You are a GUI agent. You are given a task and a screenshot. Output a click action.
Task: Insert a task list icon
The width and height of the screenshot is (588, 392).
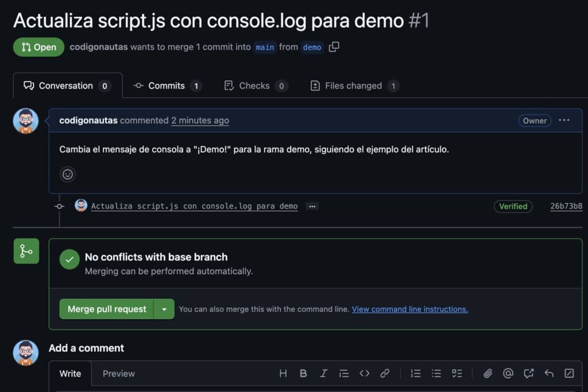(457, 373)
